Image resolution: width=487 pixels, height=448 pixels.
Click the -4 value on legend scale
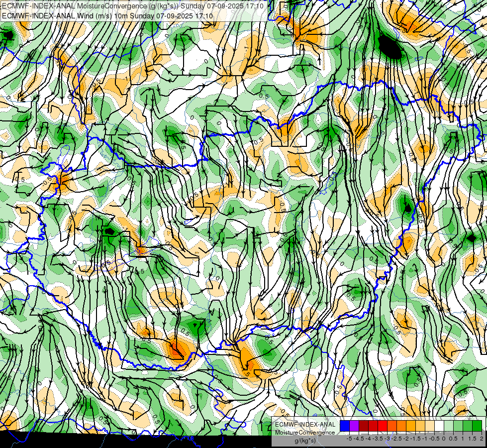point(368,439)
